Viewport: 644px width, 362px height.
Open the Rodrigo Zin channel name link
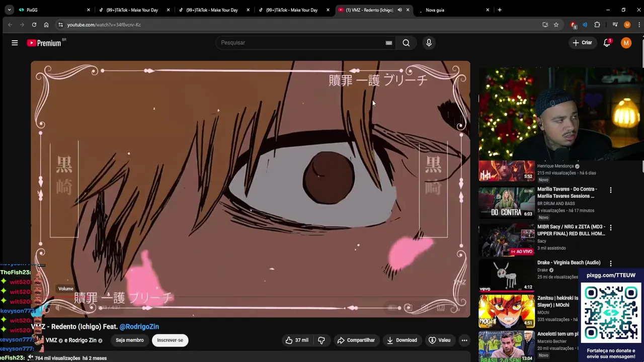tap(82, 340)
